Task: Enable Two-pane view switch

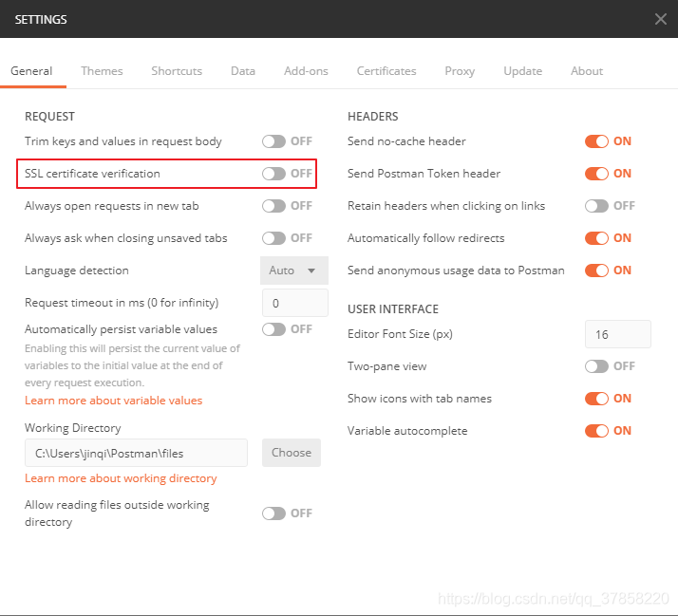Action: (596, 366)
